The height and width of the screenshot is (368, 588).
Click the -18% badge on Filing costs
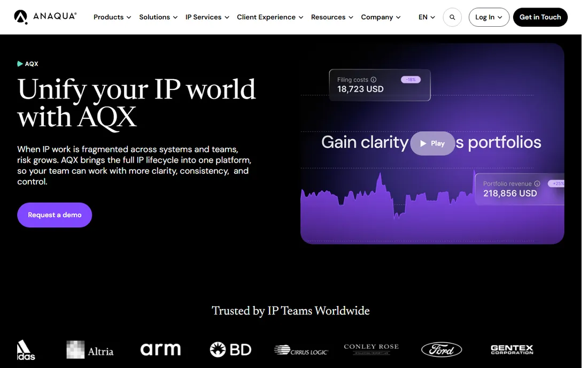tap(411, 80)
